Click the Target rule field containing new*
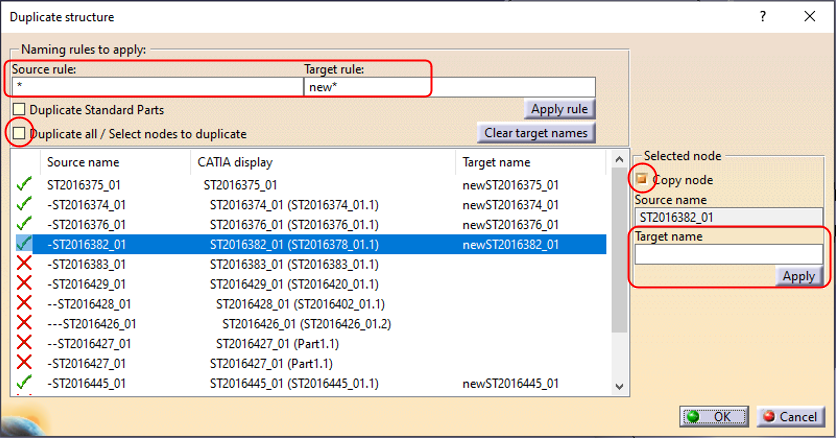 pyautogui.click(x=449, y=87)
